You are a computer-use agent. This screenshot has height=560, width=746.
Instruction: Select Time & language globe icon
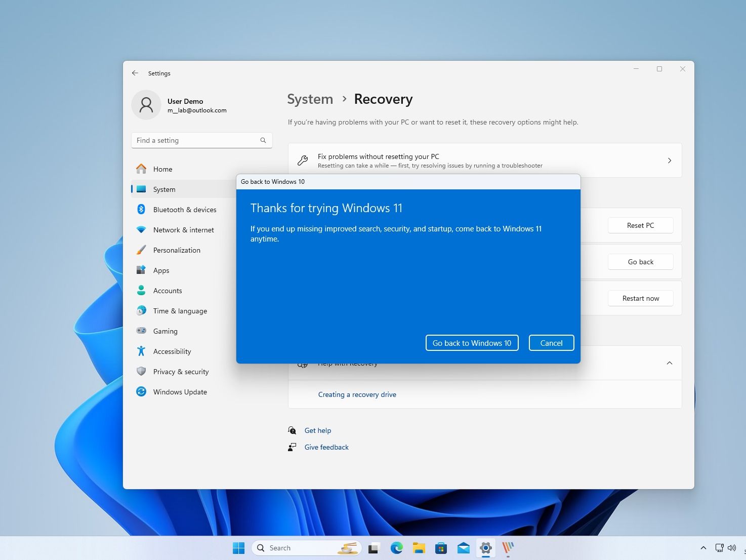[141, 311]
